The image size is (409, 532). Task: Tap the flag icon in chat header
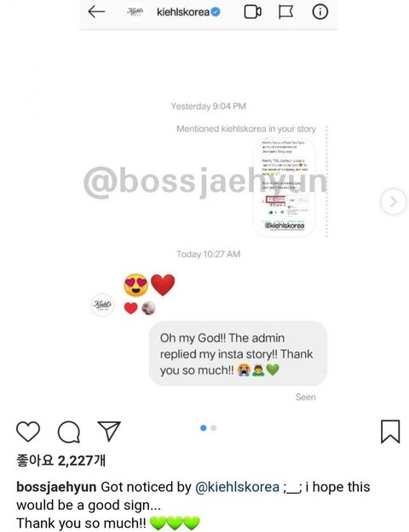tap(285, 12)
